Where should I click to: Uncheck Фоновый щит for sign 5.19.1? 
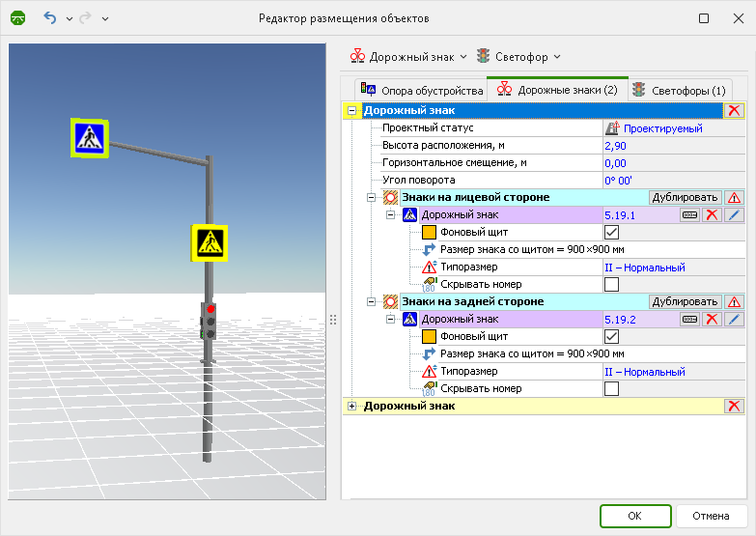point(611,233)
